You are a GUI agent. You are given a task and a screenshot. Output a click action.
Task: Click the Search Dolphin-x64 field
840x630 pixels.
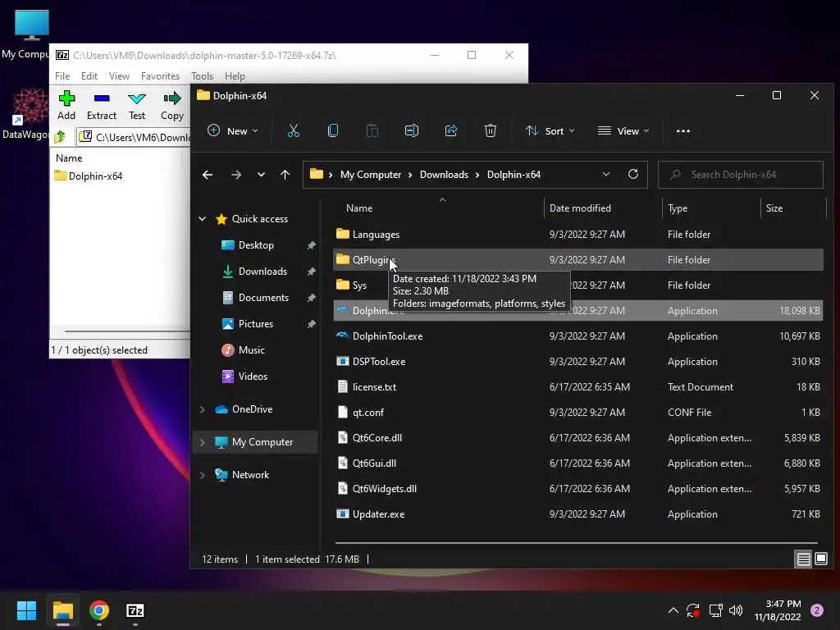click(741, 175)
